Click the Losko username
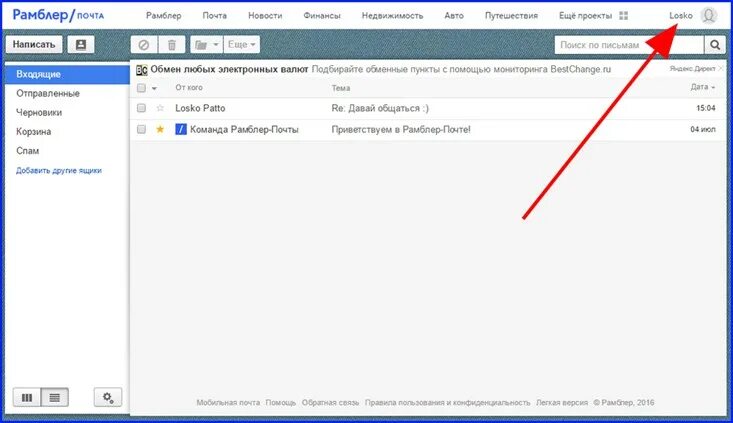The height and width of the screenshot is (423, 733). (681, 15)
